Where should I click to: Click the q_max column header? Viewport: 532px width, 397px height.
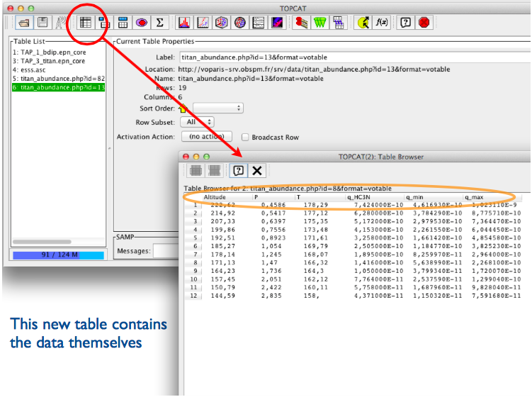[474, 197]
